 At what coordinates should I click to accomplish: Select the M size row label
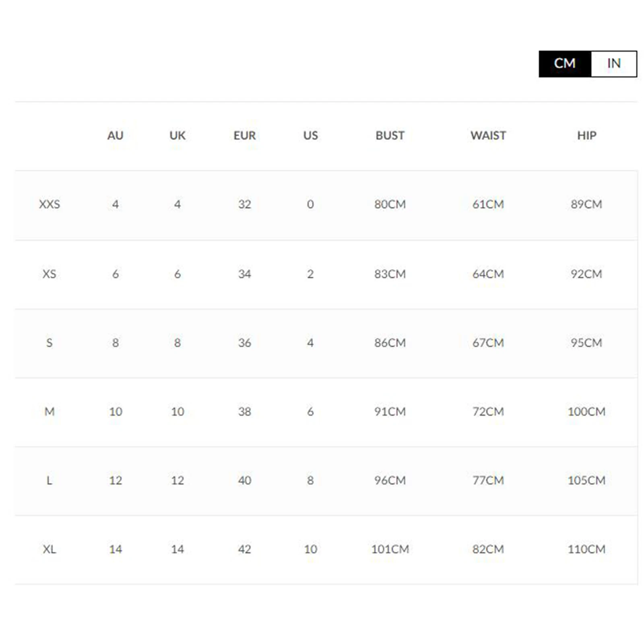pos(49,411)
